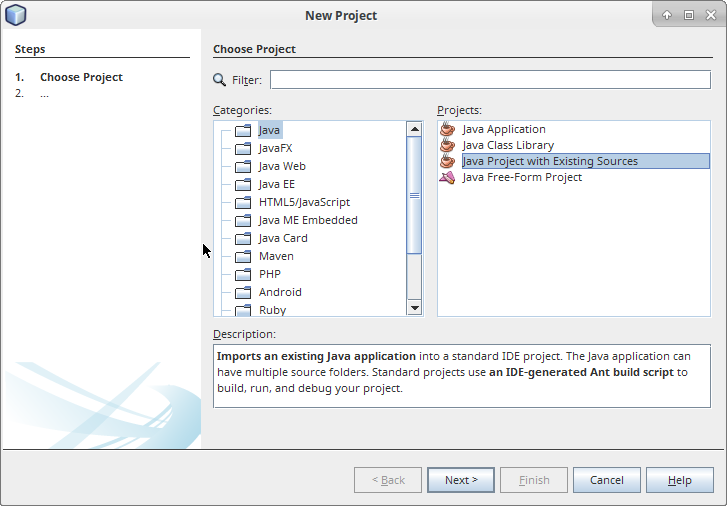
Task: Click the JavaFX category folder icon
Action: tap(243, 148)
